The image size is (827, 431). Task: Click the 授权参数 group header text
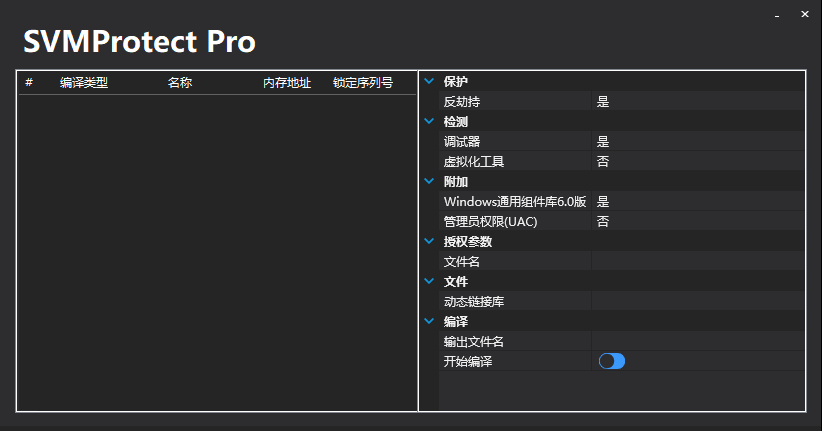[468, 241]
